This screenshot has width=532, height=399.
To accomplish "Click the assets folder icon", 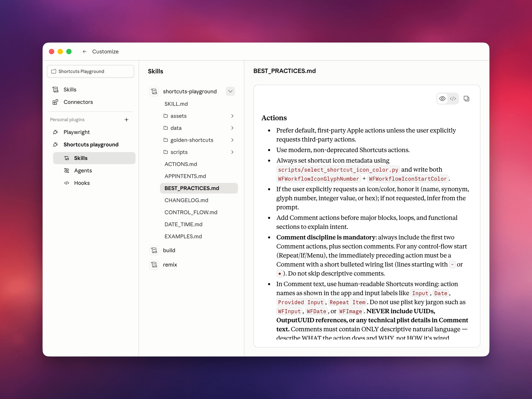I will click(x=166, y=116).
